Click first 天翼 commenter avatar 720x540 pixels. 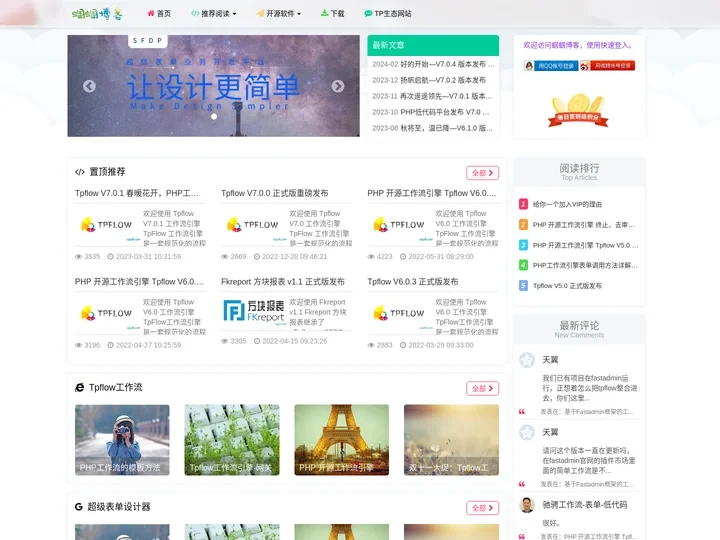click(527, 360)
